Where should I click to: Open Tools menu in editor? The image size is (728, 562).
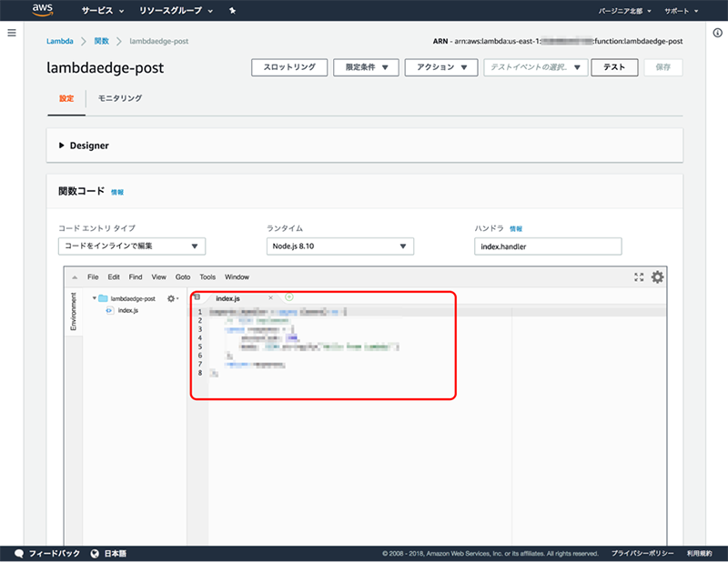click(207, 277)
